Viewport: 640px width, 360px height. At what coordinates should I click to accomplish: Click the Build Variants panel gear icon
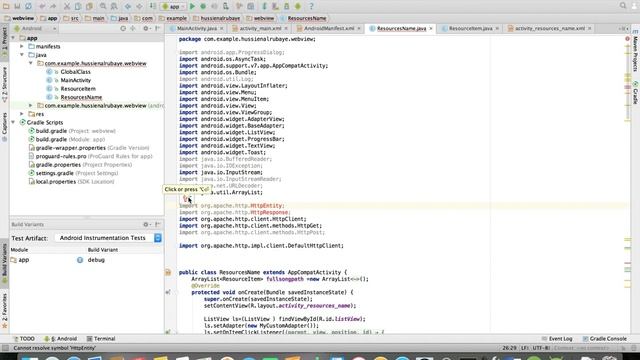point(146,224)
